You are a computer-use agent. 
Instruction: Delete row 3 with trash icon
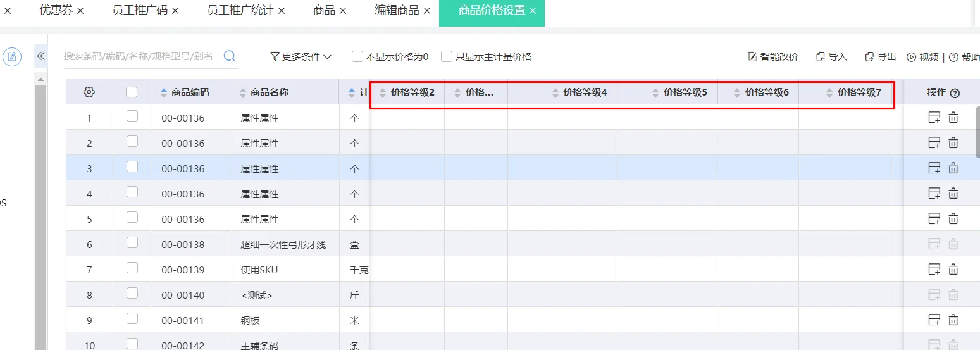[x=953, y=168]
